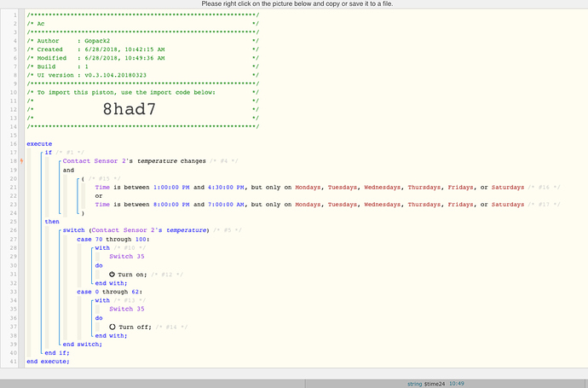The width and height of the screenshot is (588, 388).
Task: Click the 'Ac' piston name on line 2
Action: 41,23
